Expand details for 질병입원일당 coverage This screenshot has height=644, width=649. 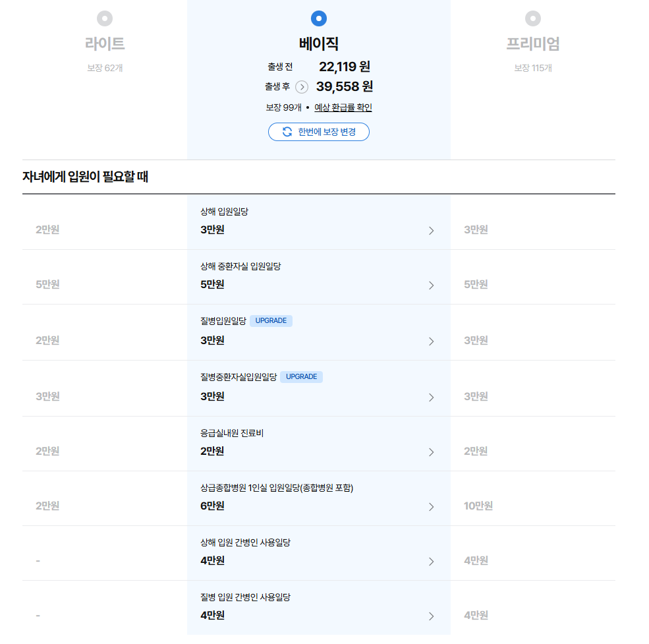pyautogui.click(x=432, y=341)
